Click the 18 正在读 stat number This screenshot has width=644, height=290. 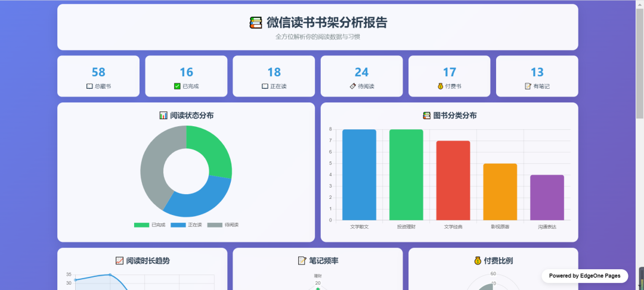274,72
